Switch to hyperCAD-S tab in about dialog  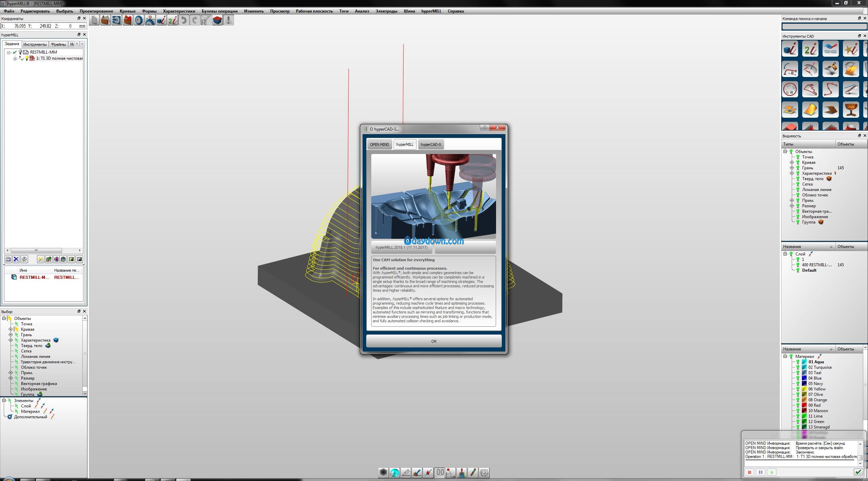click(x=431, y=145)
